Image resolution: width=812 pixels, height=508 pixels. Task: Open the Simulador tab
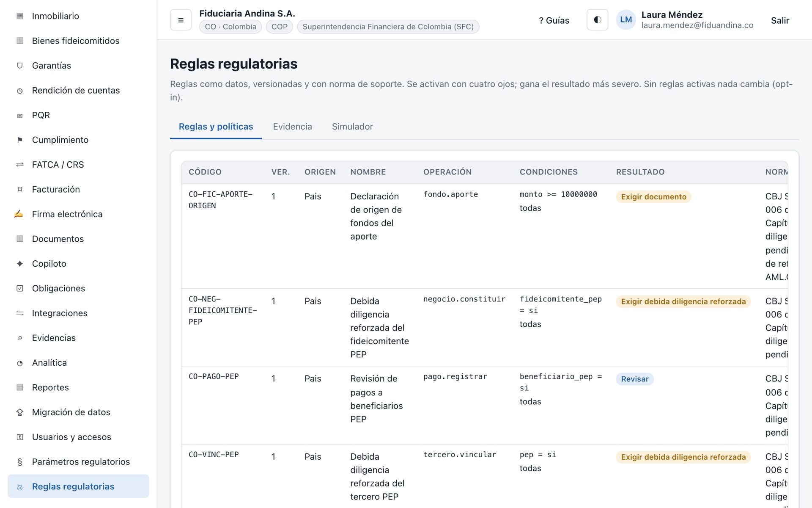[352, 127]
